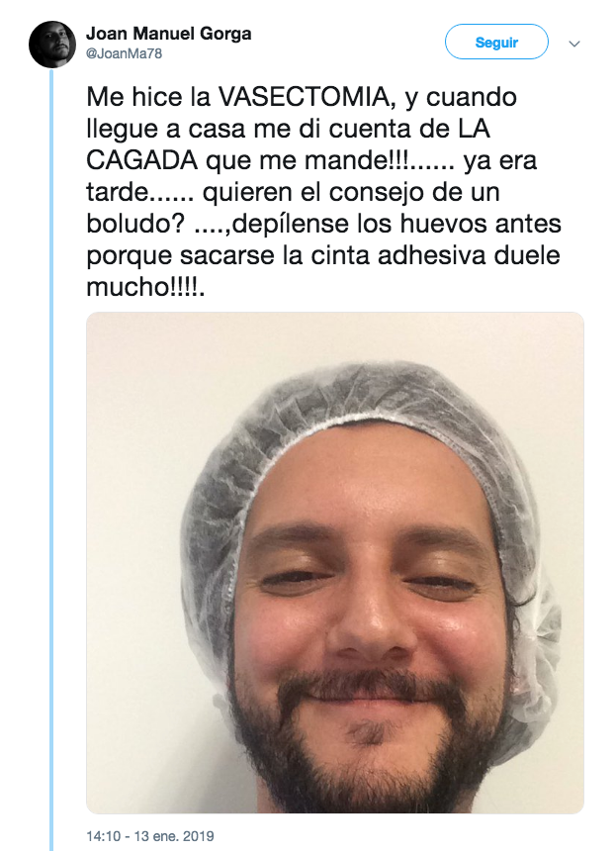Image resolution: width=616 pixels, height=851 pixels.
Task: Select the blue thread connector line
Action: pyautogui.click(x=52, y=459)
